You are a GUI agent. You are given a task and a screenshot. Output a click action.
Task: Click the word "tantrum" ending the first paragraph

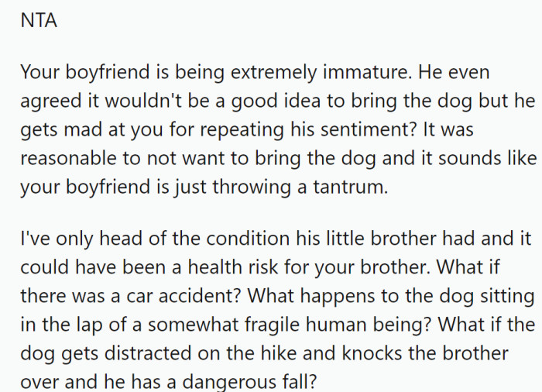point(351,187)
